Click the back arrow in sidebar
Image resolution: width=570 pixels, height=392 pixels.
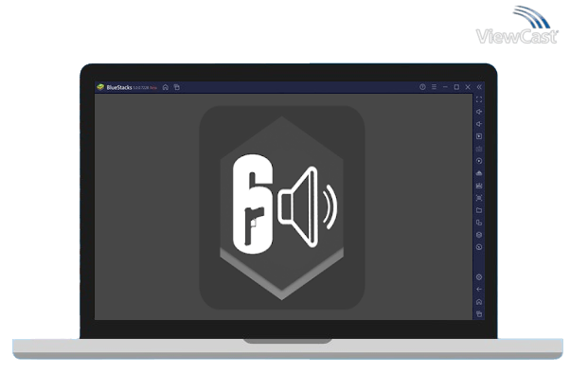pyautogui.click(x=479, y=290)
